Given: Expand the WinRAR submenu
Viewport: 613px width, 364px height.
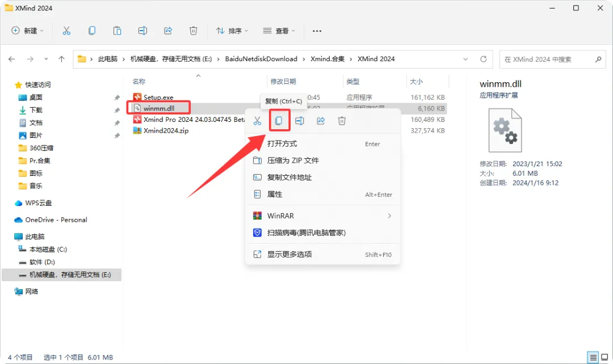Looking at the screenshot, I should pyautogui.click(x=322, y=215).
